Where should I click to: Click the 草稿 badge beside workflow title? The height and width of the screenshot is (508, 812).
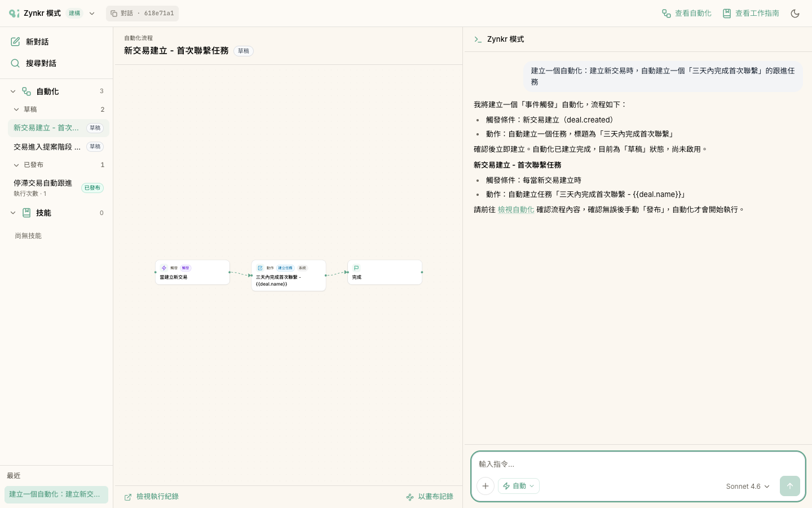(244, 51)
